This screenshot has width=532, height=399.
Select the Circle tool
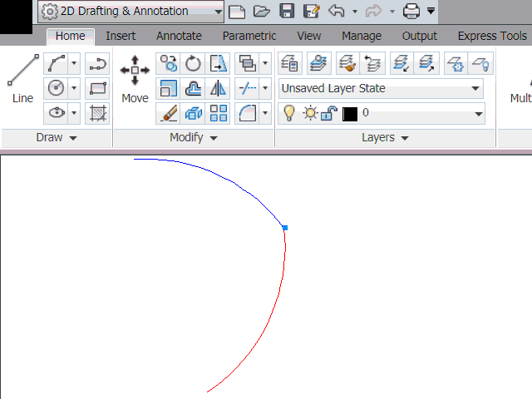(x=56, y=88)
